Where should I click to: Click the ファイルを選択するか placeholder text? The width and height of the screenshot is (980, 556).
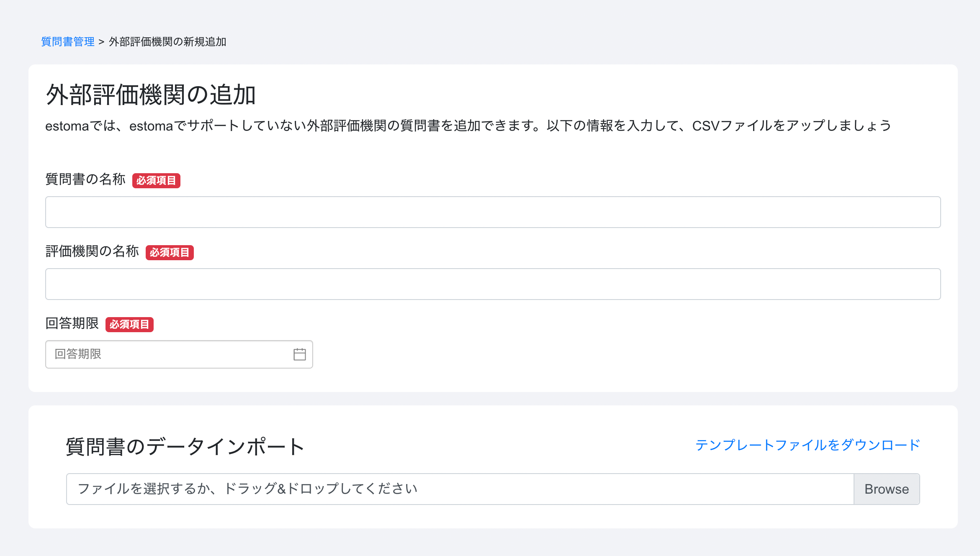pyautogui.click(x=248, y=489)
